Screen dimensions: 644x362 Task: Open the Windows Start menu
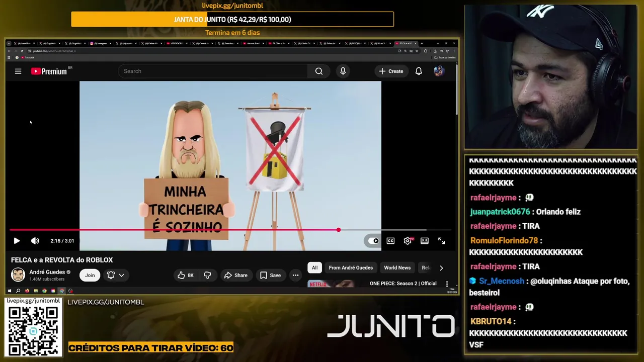tap(9, 291)
